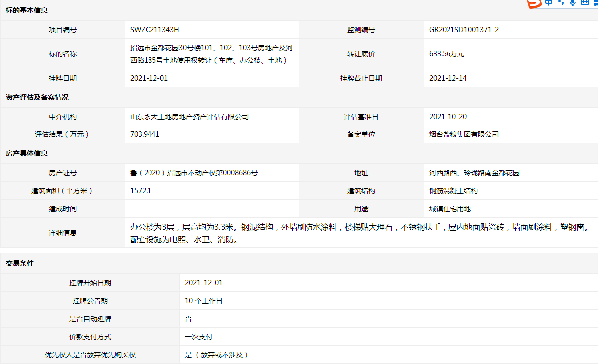Click building structure 钢筋混凝土结构
Viewport: 598px width, 364px height.
(x=453, y=191)
